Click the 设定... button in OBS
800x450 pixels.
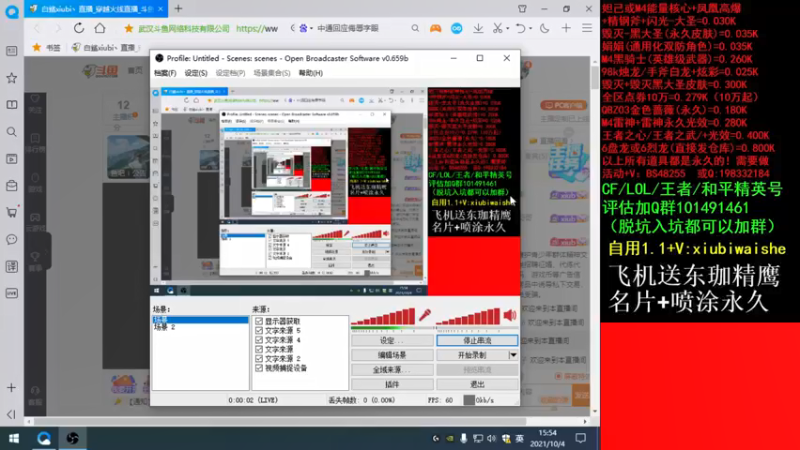coord(392,340)
